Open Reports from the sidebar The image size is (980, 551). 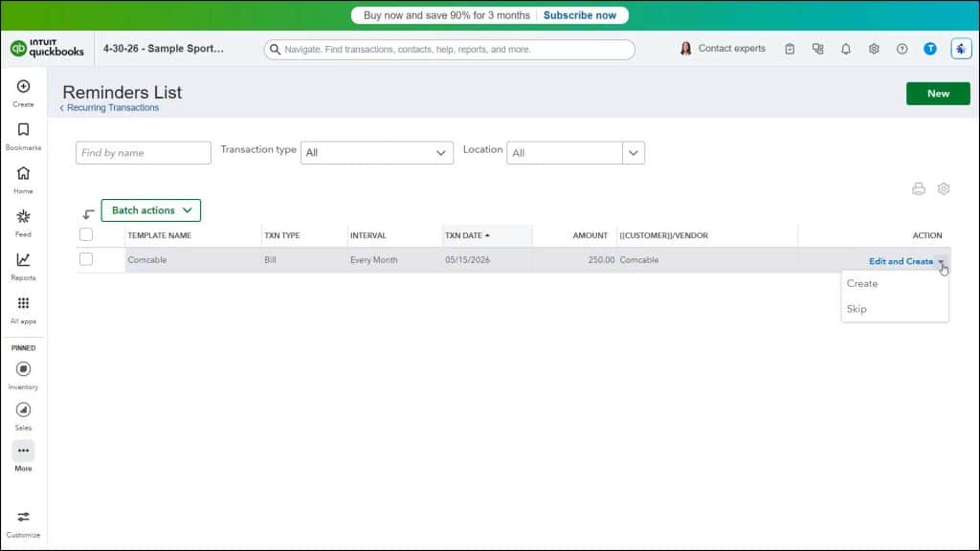coord(23,266)
